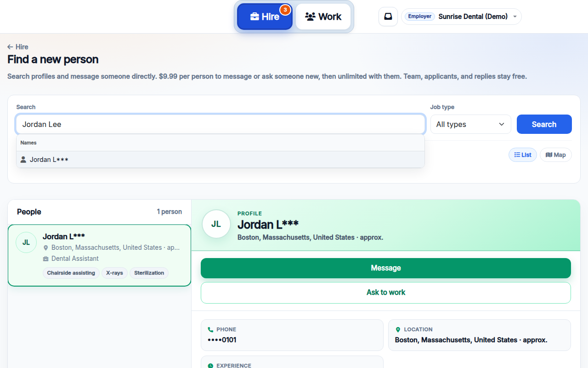Image resolution: width=588 pixels, height=368 pixels.
Task: Switch to Map view
Action: click(556, 155)
